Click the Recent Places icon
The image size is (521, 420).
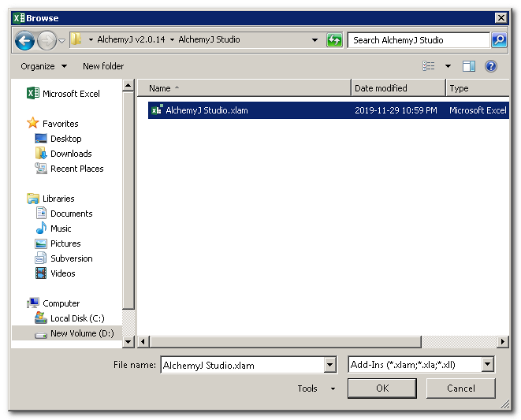click(41, 168)
